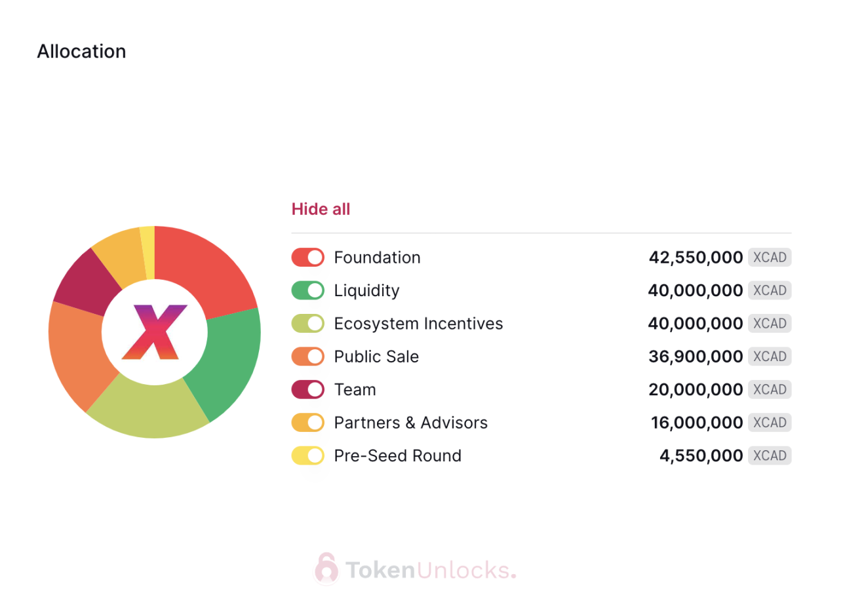Click the thin yellow Pre-Seed Round slice
This screenshot has width=866, height=616.
pyautogui.click(x=148, y=252)
